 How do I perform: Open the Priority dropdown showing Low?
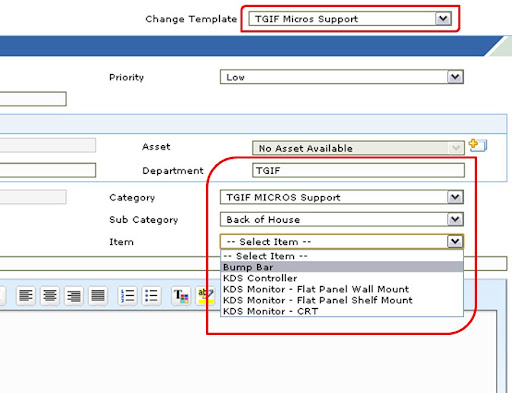pos(342,77)
